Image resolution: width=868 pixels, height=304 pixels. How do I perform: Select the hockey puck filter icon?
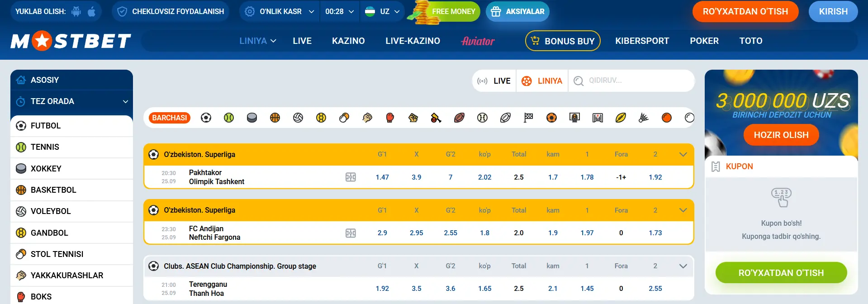click(x=252, y=118)
